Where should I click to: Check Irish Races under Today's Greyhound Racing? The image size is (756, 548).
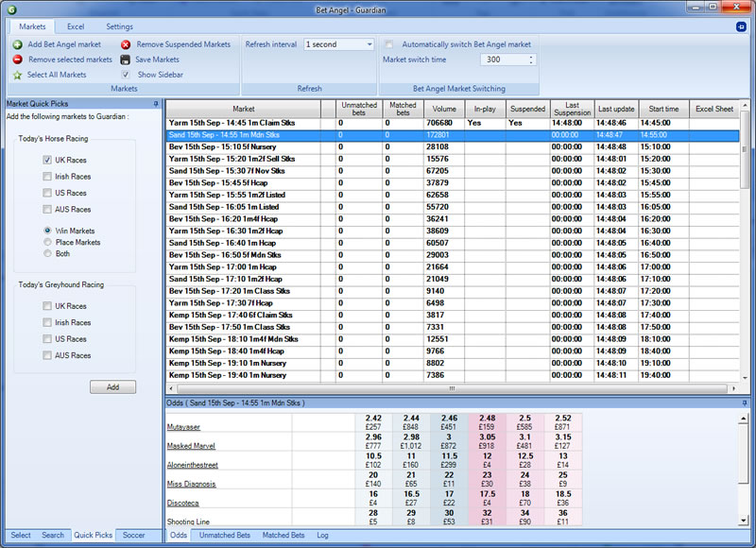coord(47,322)
